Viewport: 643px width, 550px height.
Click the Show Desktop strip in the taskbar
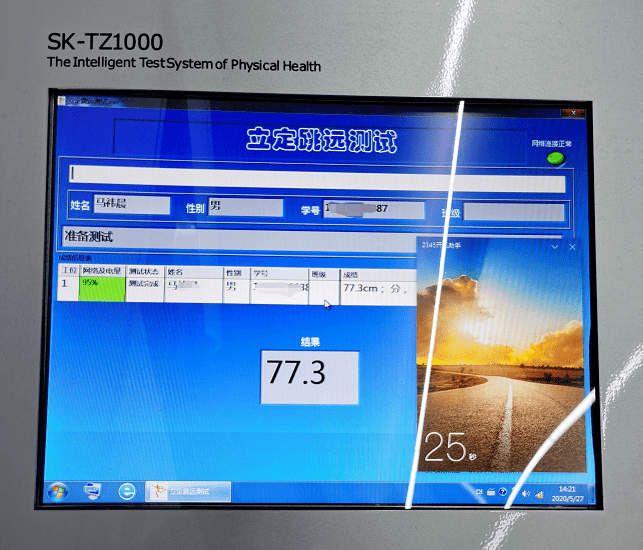click(x=591, y=494)
